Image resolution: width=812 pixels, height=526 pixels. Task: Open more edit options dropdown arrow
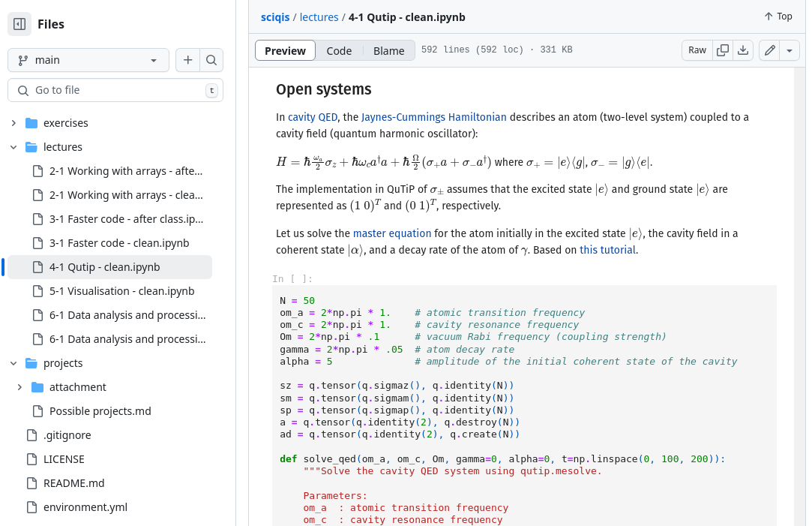(x=790, y=50)
